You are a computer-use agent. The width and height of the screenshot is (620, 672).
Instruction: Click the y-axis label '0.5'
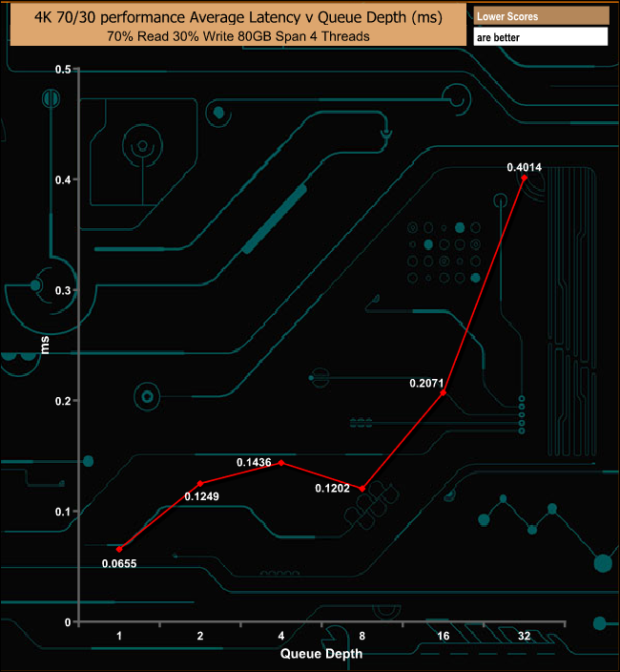63,70
